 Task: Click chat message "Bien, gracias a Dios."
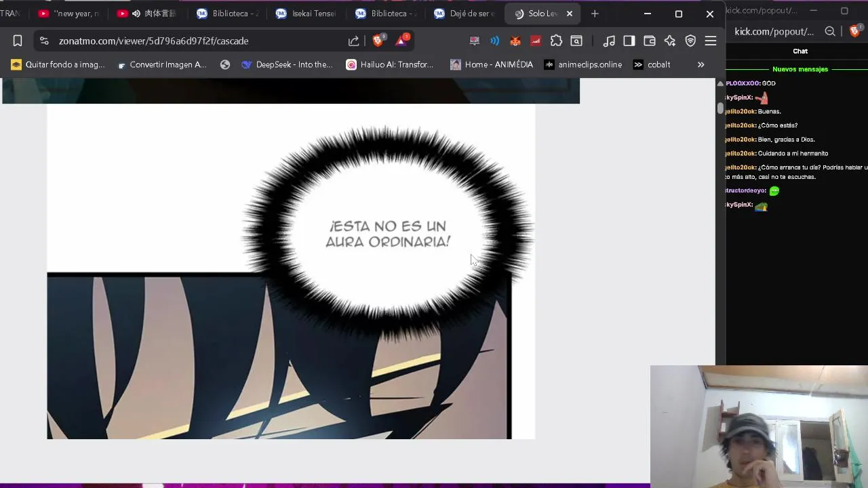coord(787,140)
